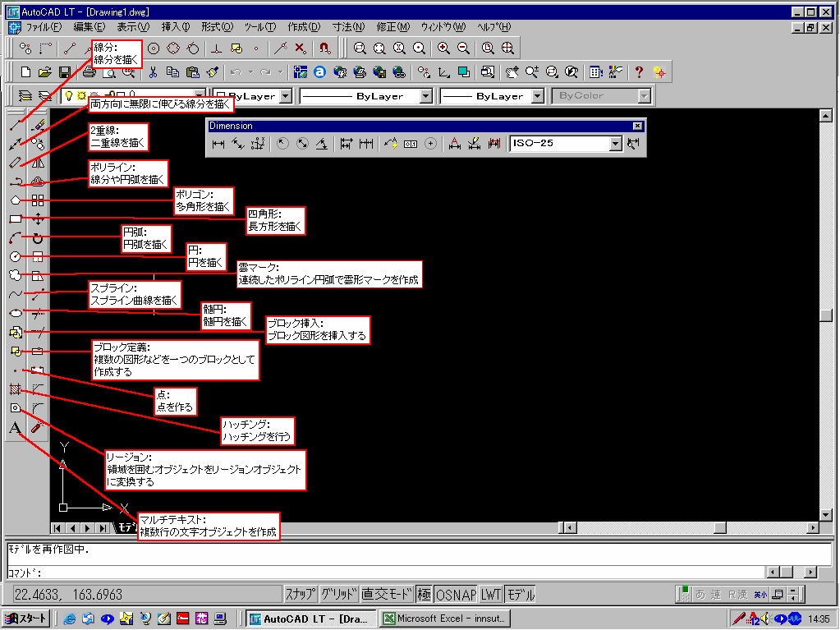The image size is (840, 630).
Task: Select the Rotate tool
Action: coord(38,238)
